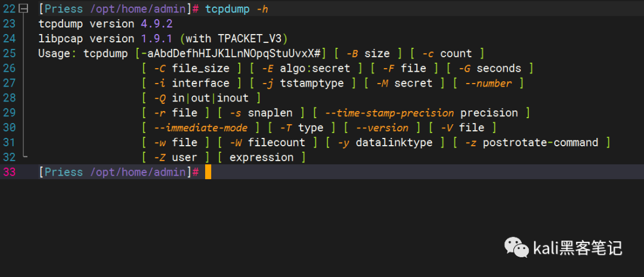
Task: Click line number 24 in gutter
Action: pyautogui.click(x=8, y=39)
